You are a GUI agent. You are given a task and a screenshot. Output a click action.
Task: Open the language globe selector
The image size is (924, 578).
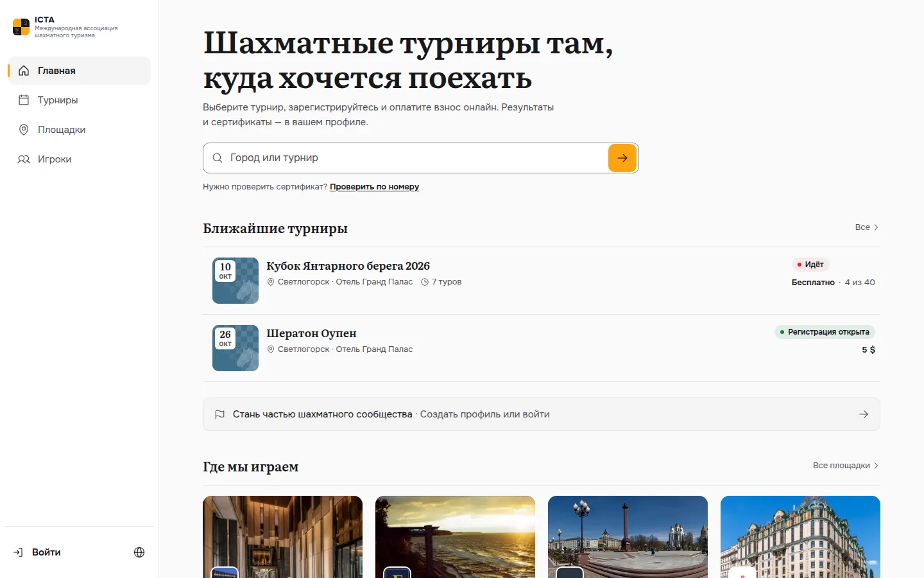coord(139,552)
